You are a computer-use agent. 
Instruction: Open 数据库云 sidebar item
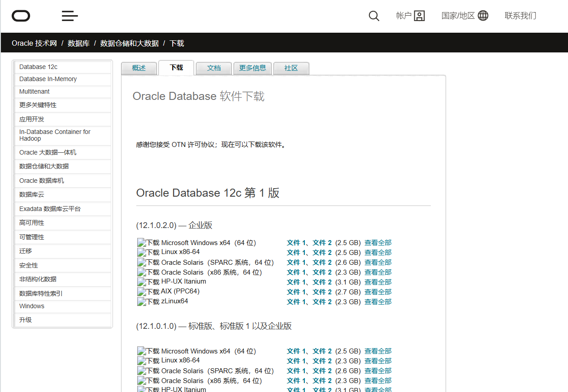point(32,194)
